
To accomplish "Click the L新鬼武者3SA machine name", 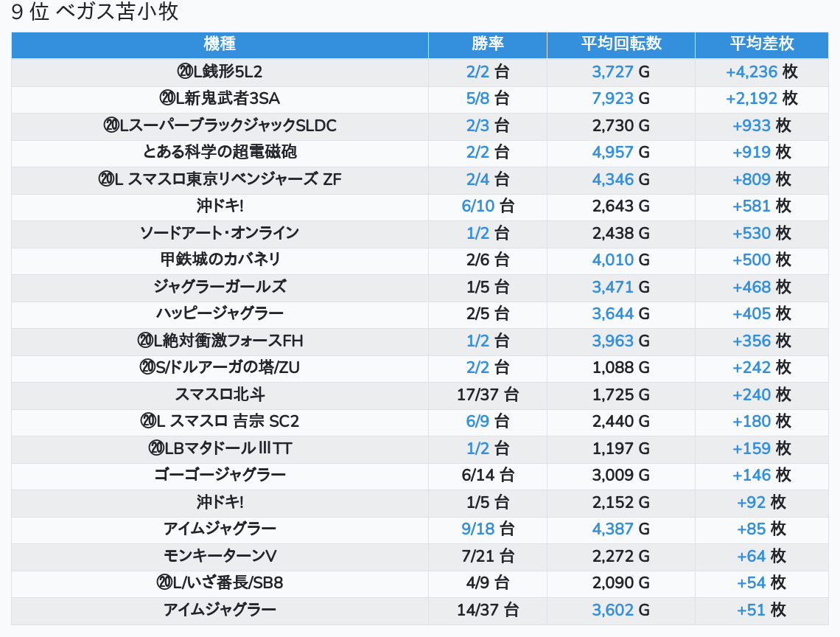I will pos(220,98).
